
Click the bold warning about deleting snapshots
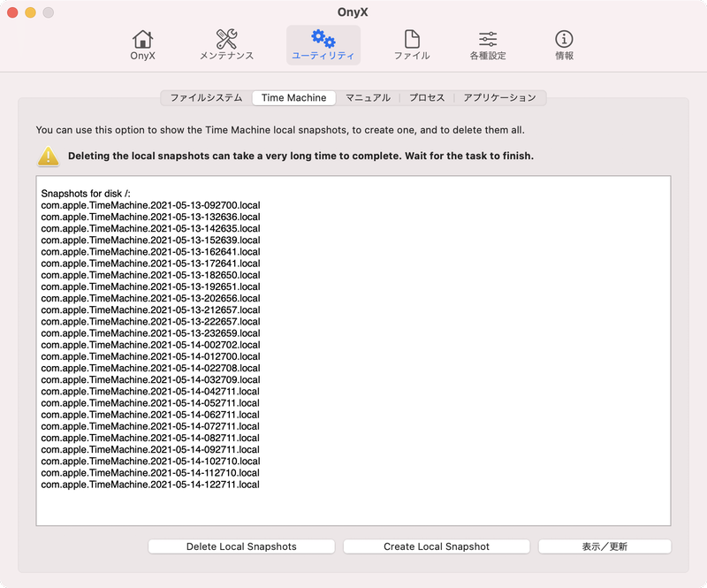click(x=300, y=157)
